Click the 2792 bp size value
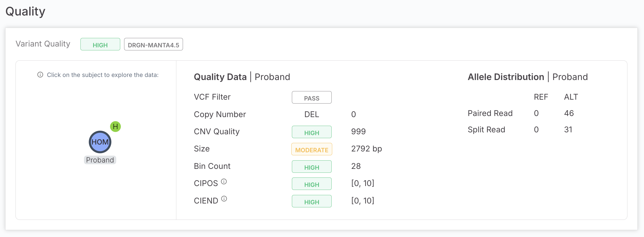Screen dimensions: 644x237 tap(366, 149)
